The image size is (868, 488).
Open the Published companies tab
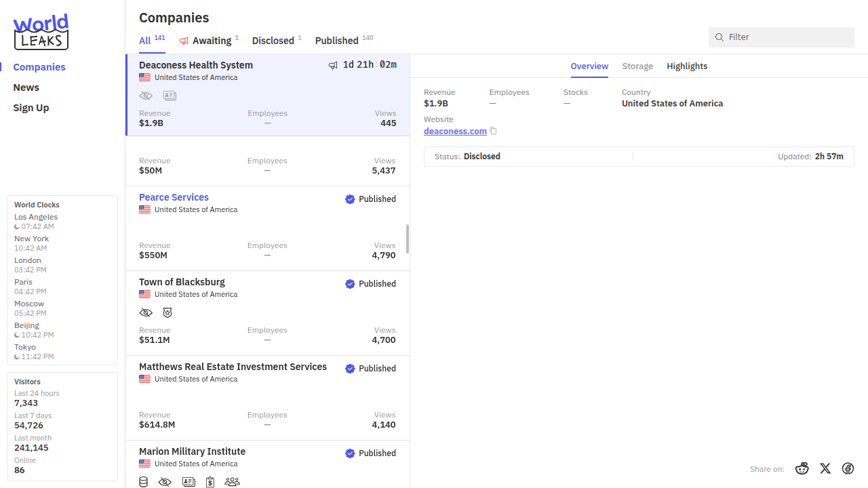(x=336, y=41)
